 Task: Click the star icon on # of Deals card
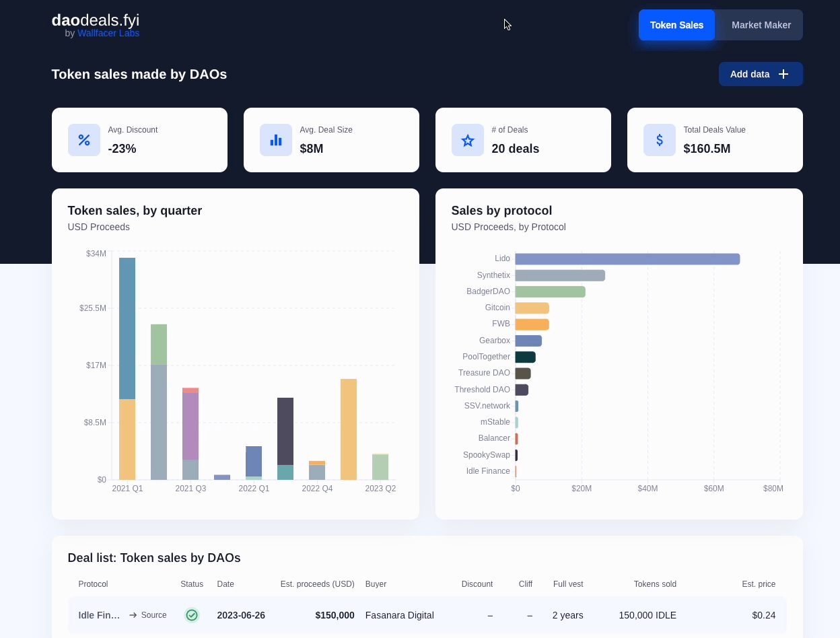click(468, 140)
